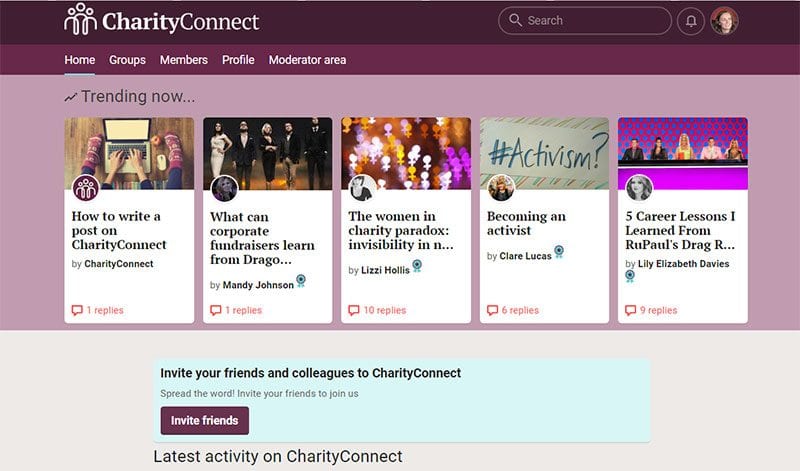Open the Moderator area tab
The height and width of the screenshot is (471, 800).
click(307, 60)
